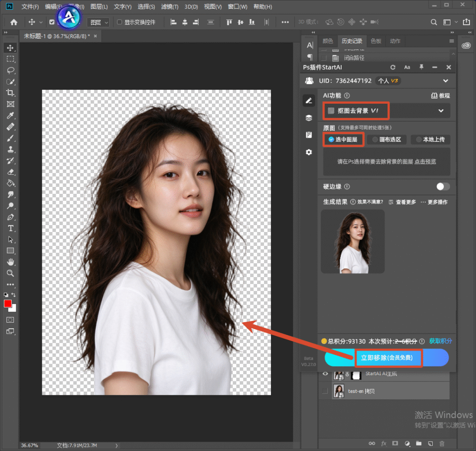
Task: Open the 滤镜(T) menu
Action: click(169, 7)
